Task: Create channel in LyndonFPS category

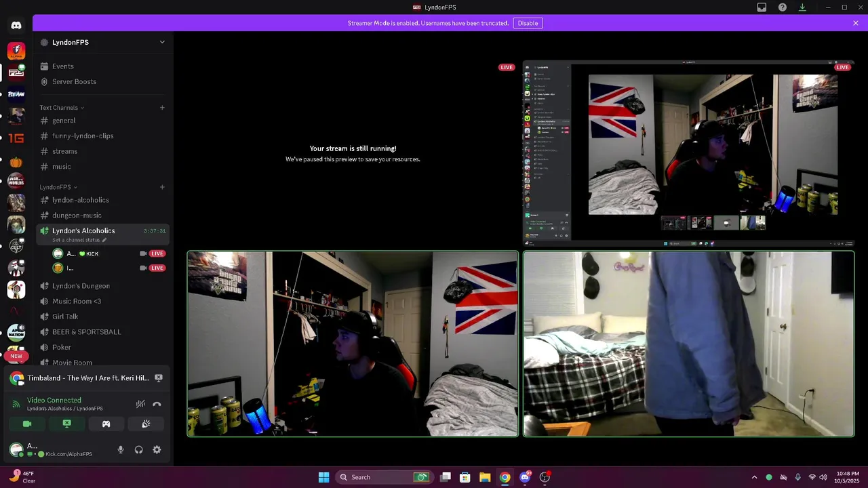Action: (162, 186)
